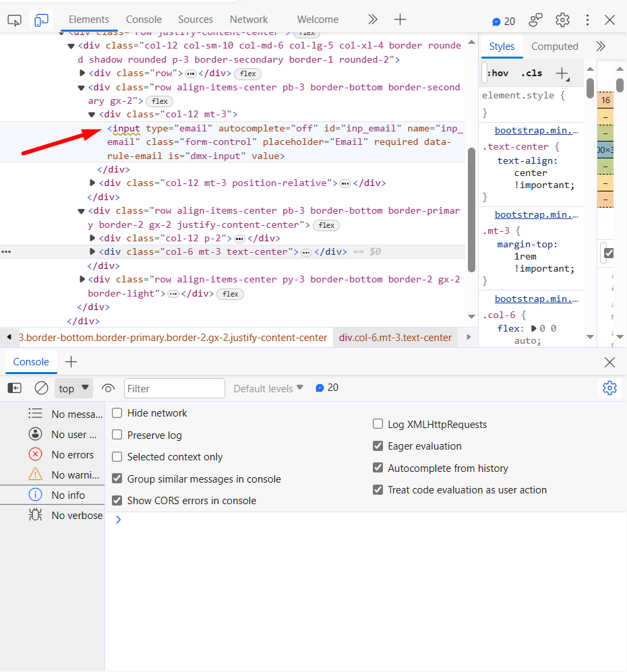Image resolution: width=627 pixels, height=672 pixels.
Task: Toggle device emulation toolbar icon
Action: 42,20
